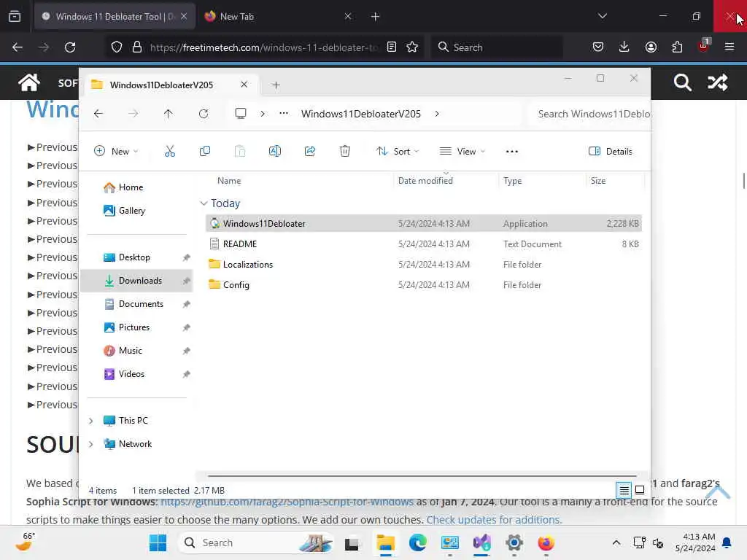The width and height of the screenshot is (747, 560).
Task: Collapse the Today group
Action: pyautogui.click(x=204, y=203)
